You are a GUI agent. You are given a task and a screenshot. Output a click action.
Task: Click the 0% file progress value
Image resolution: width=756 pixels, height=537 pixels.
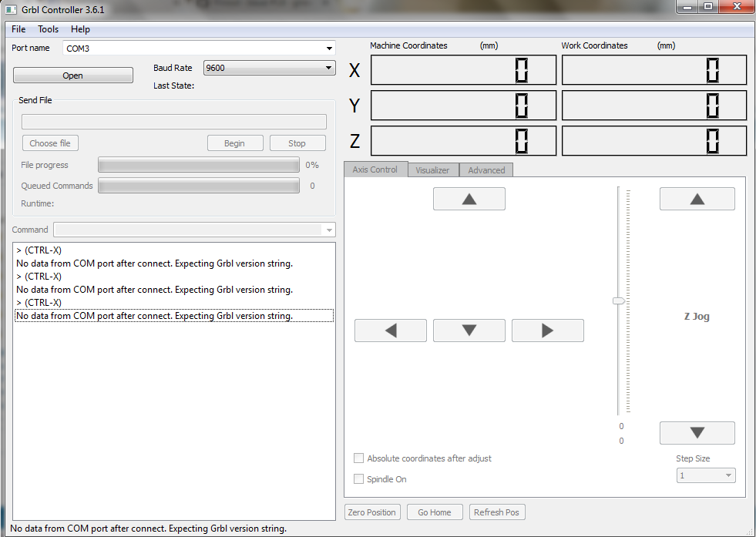point(312,165)
